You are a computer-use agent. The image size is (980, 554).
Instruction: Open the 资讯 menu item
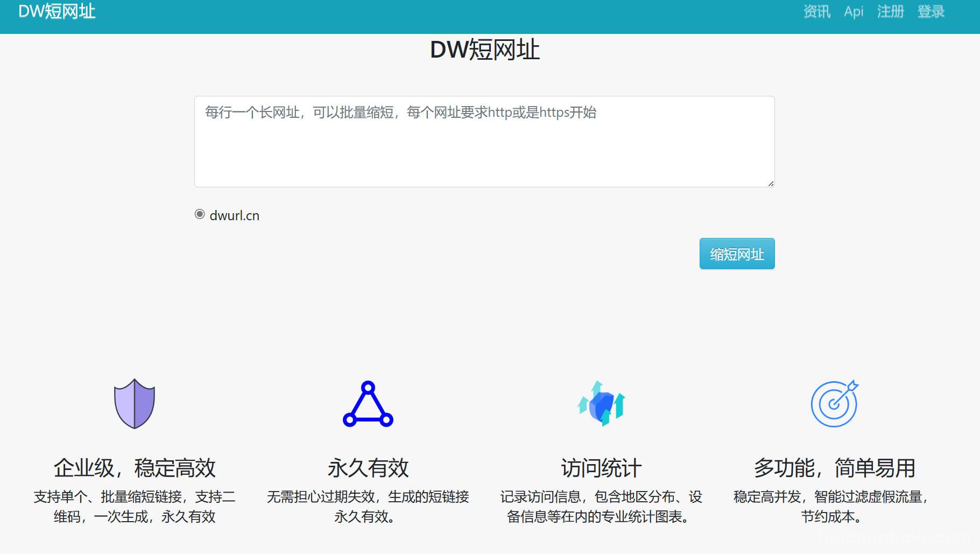[x=816, y=11]
